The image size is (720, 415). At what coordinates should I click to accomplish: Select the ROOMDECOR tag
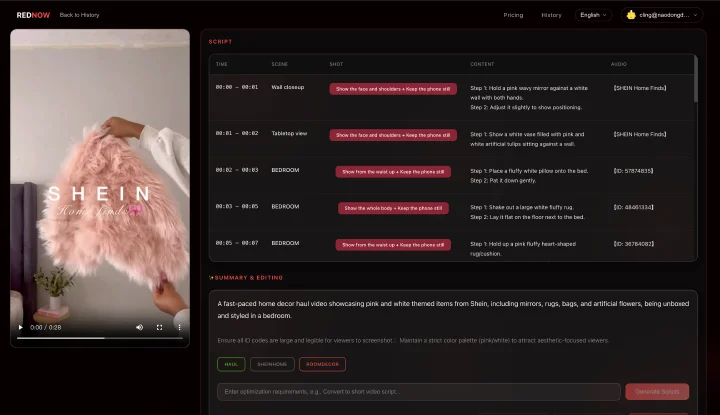click(x=322, y=364)
